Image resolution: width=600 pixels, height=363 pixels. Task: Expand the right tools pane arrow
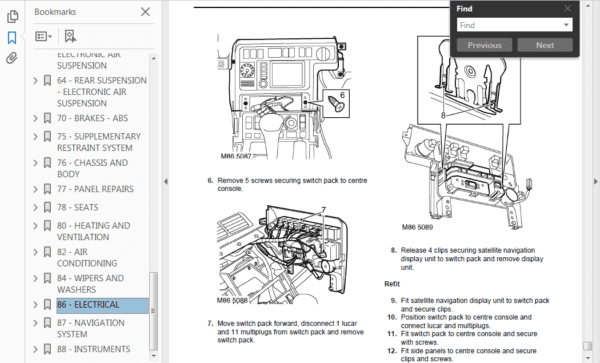(595, 182)
